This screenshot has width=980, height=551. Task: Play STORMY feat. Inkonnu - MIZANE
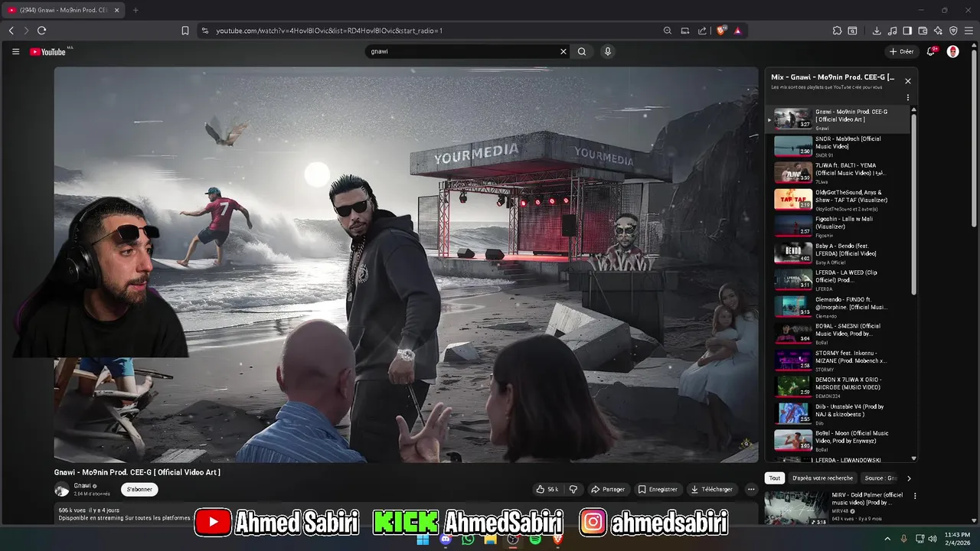pos(838,360)
